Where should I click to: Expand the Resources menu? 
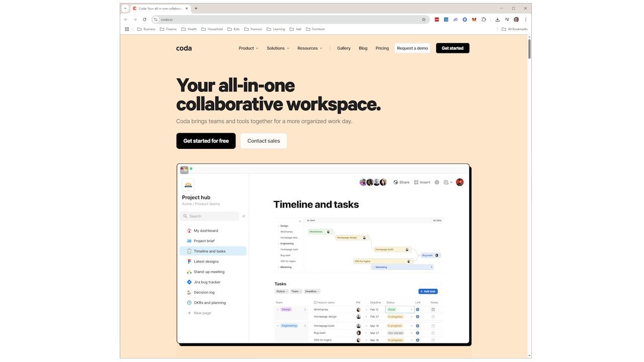coord(310,48)
